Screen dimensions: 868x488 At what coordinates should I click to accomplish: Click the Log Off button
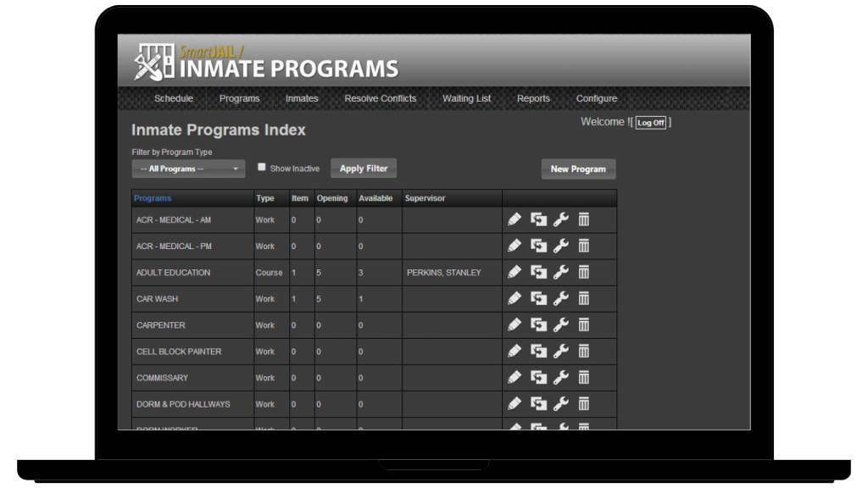coord(650,122)
